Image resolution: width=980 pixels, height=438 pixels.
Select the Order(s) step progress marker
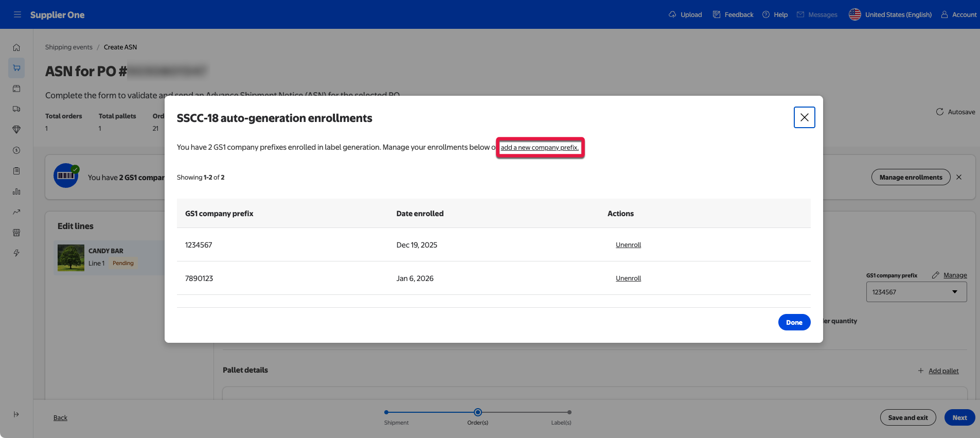[x=478, y=412]
